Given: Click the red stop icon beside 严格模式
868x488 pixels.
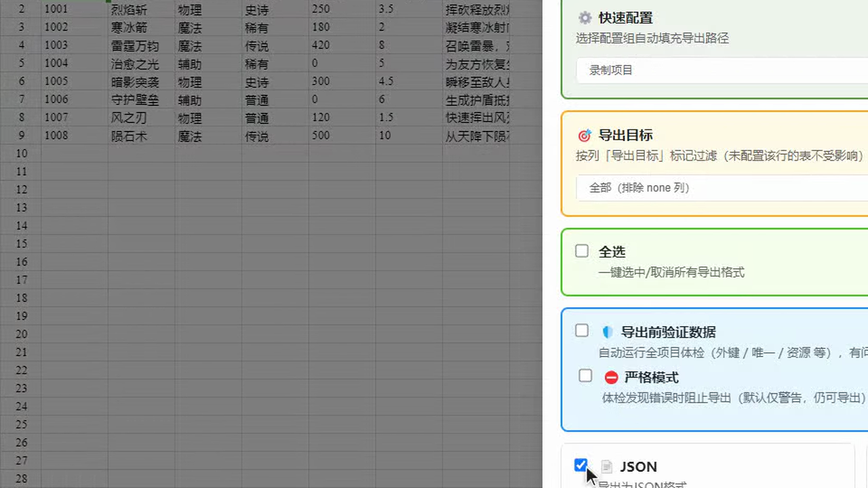Looking at the screenshot, I should (611, 378).
